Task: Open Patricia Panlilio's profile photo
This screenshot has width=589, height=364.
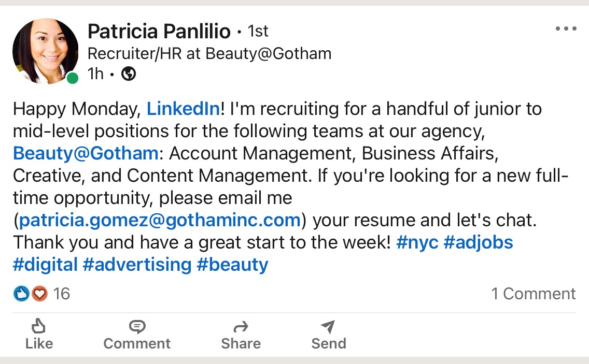Action: point(46,51)
